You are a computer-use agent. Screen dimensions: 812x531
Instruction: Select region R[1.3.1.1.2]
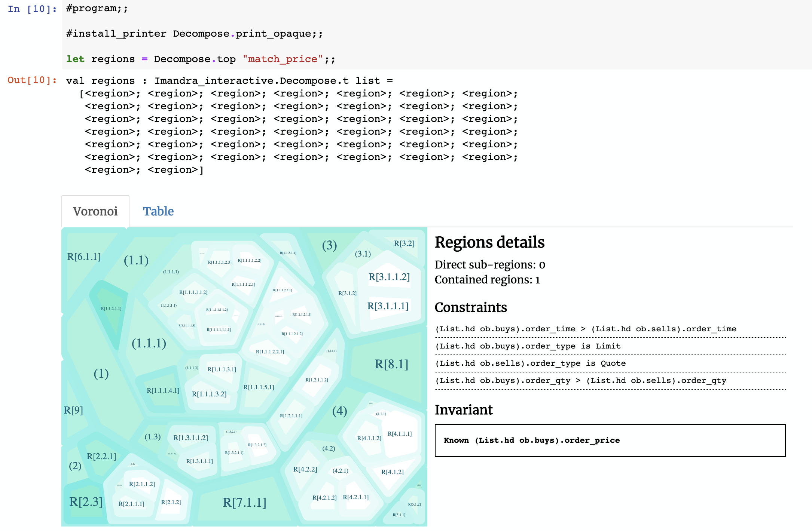point(190,438)
